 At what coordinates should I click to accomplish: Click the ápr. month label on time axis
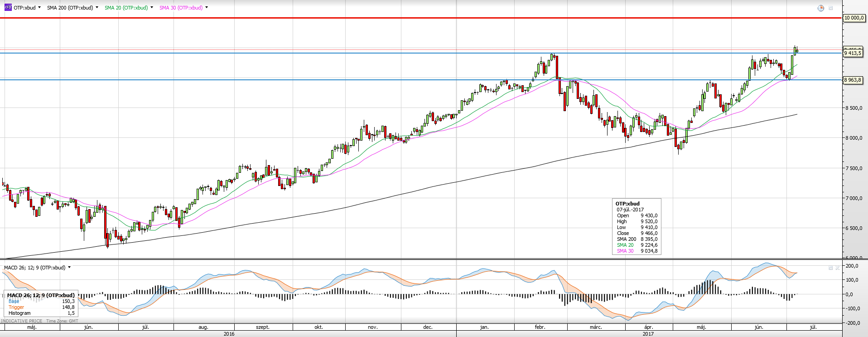click(649, 327)
